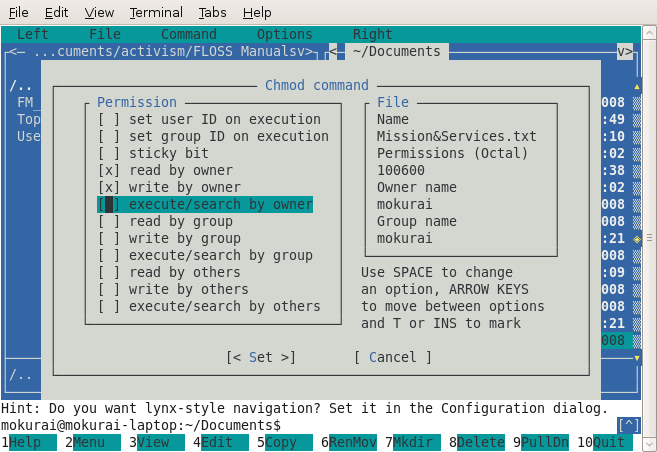Open Midnight Commander Right menu
Image resolution: width=657 pixels, height=452 pixels.
click(372, 34)
